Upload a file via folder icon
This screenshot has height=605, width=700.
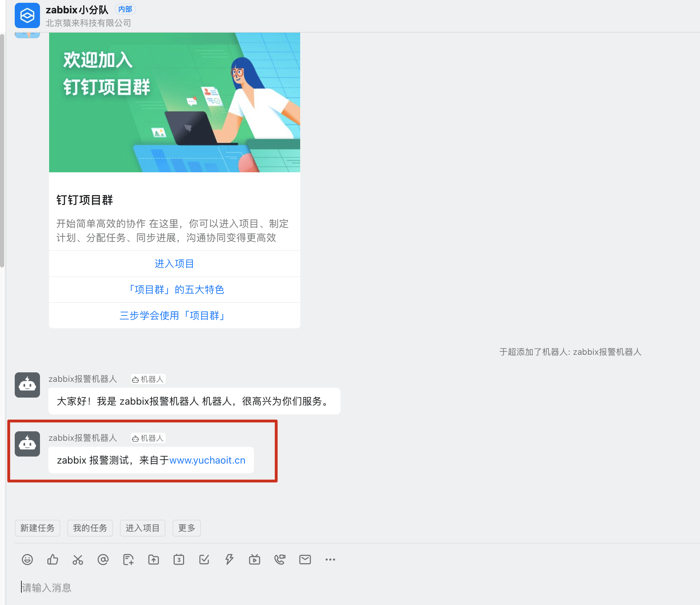pyautogui.click(x=154, y=559)
